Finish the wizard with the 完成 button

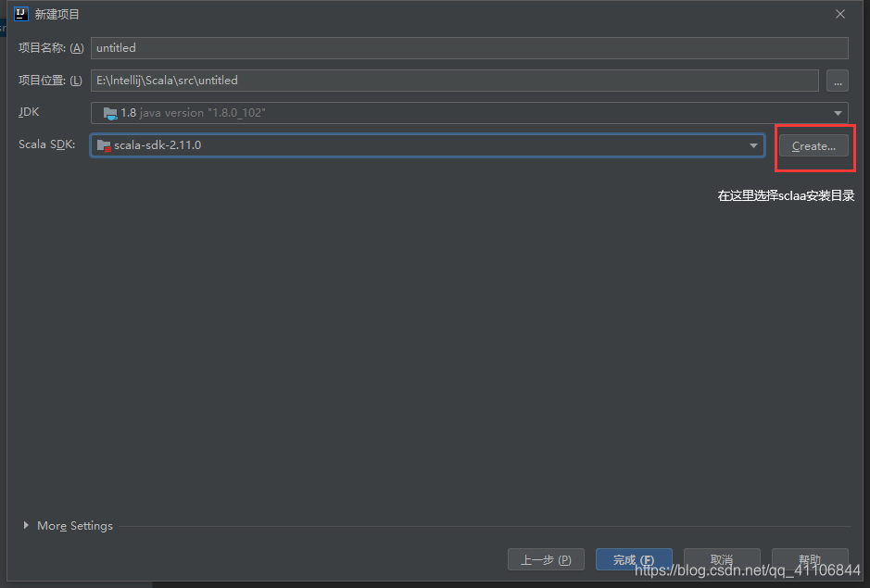pos(634,559)
